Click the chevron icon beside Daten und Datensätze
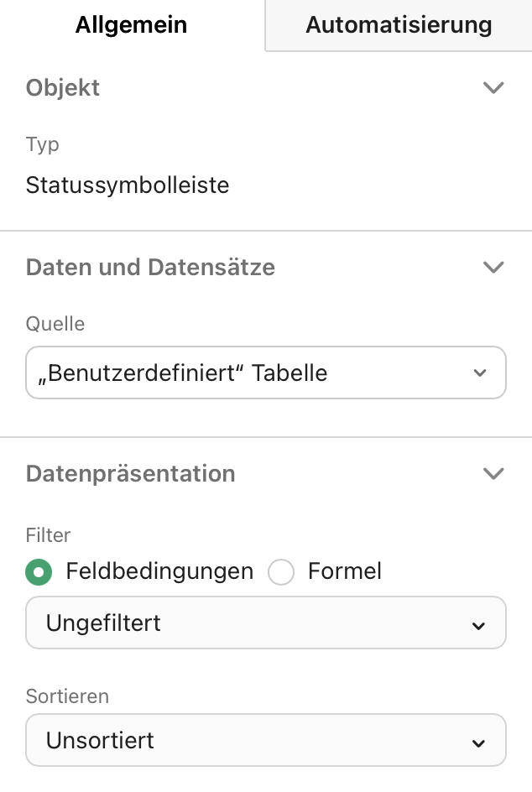 (493, 267)
